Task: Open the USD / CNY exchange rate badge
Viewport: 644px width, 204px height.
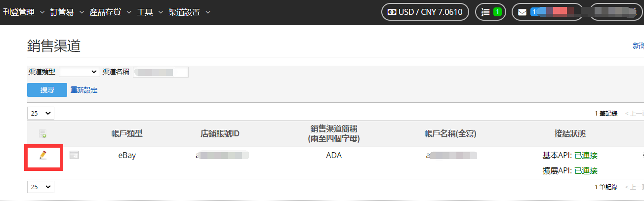Action: (425, 12)
